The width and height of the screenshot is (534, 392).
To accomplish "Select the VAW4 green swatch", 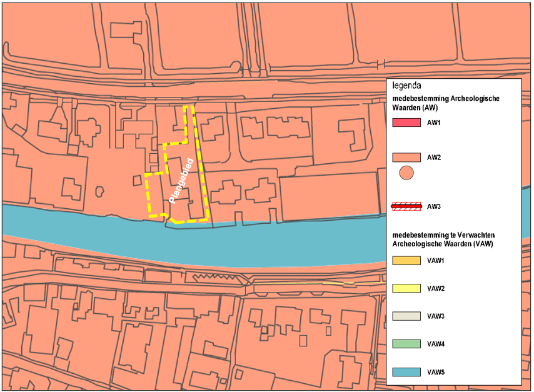I will click(x=406, y=344).
